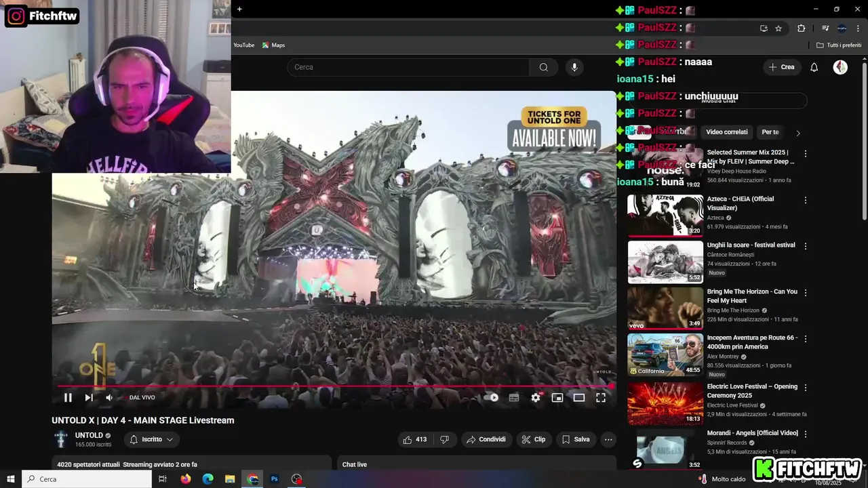Launch Microsoft Edge from taskbar

(208, 479)
